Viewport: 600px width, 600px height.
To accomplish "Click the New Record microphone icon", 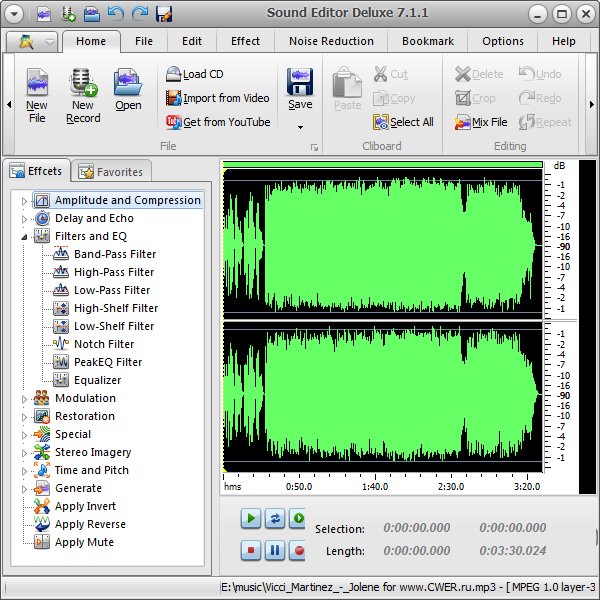I will [x=83, y=84].
